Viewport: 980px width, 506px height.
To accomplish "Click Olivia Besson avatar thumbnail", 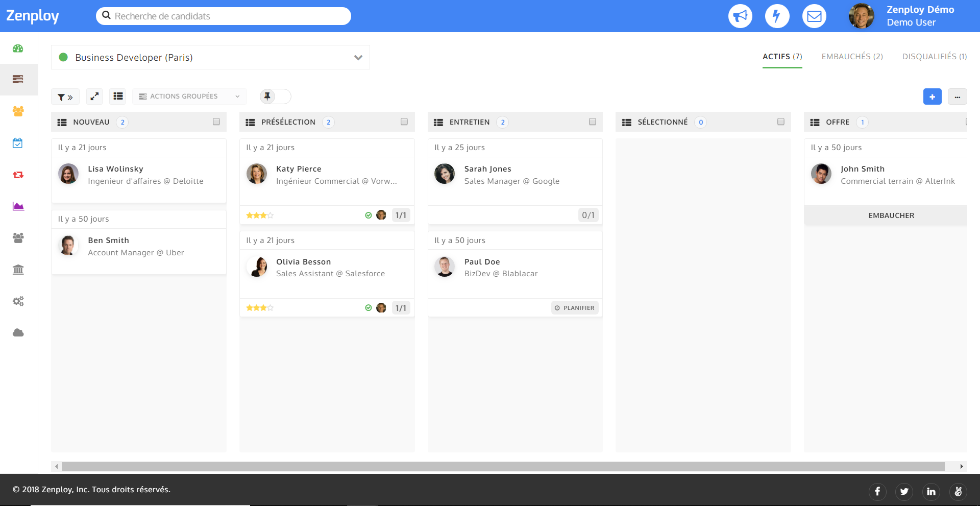I will [x=257, y=267].
